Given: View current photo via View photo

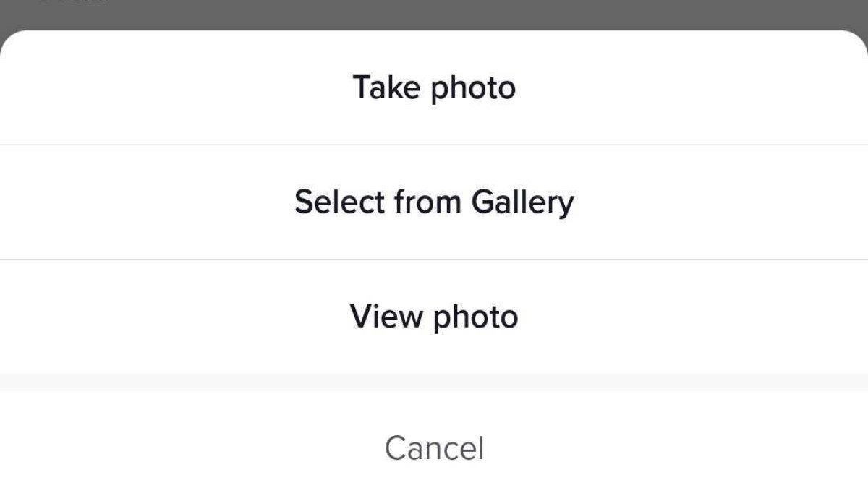Looking at the screenshot, I should [434, 317].
